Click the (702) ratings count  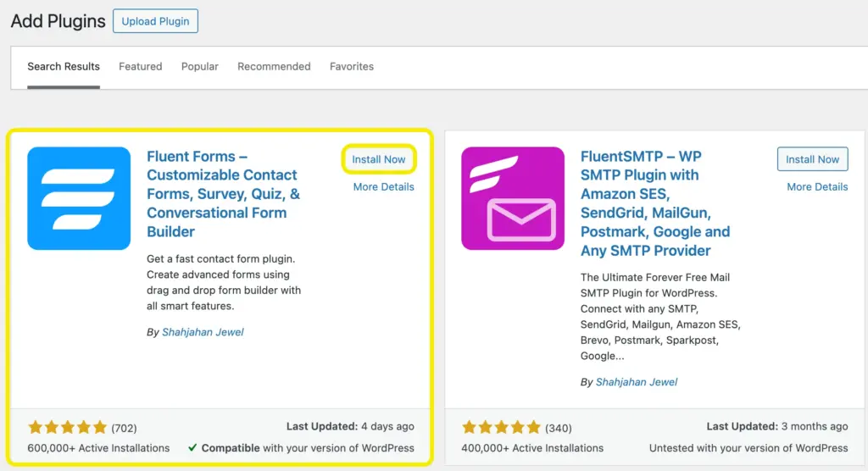click(x=124, y=429)
